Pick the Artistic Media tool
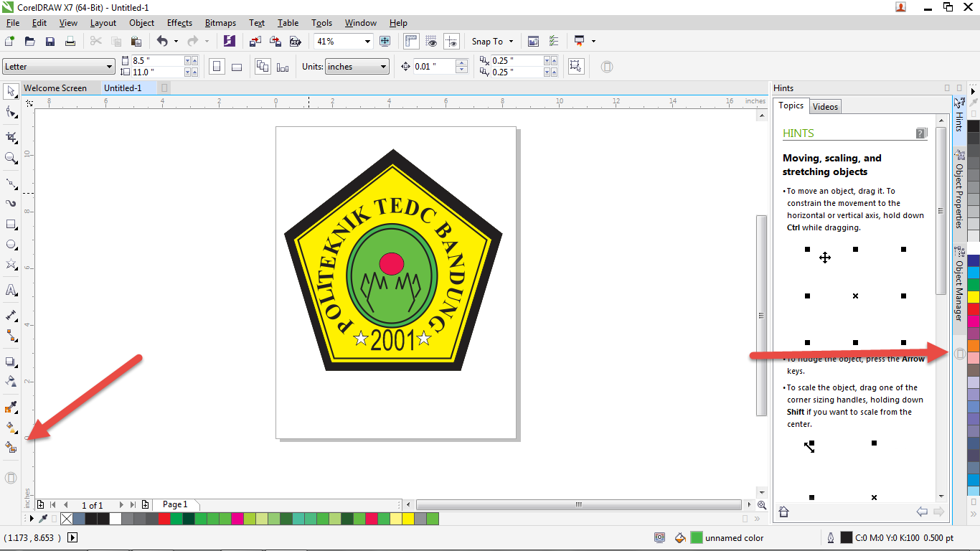Image resolution: width=980 pixels, height=551 pixels. pos(11,204)
